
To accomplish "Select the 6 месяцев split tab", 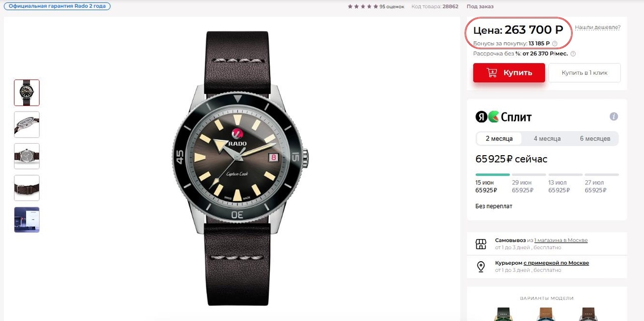I will (x=595, y=139).
